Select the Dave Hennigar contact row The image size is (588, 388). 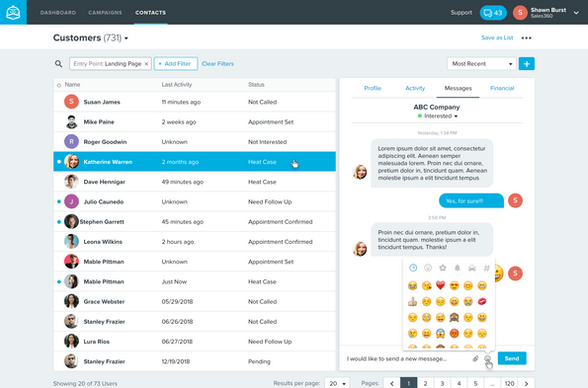195,182
